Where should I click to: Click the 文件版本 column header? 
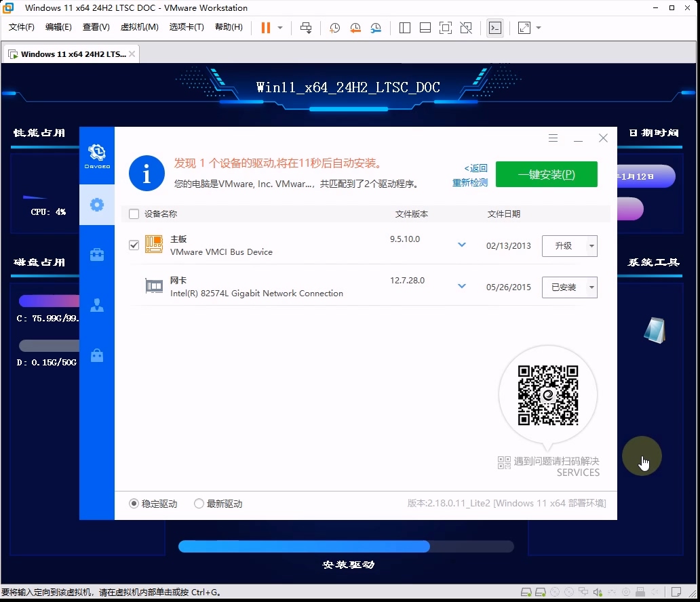[411, 214]
